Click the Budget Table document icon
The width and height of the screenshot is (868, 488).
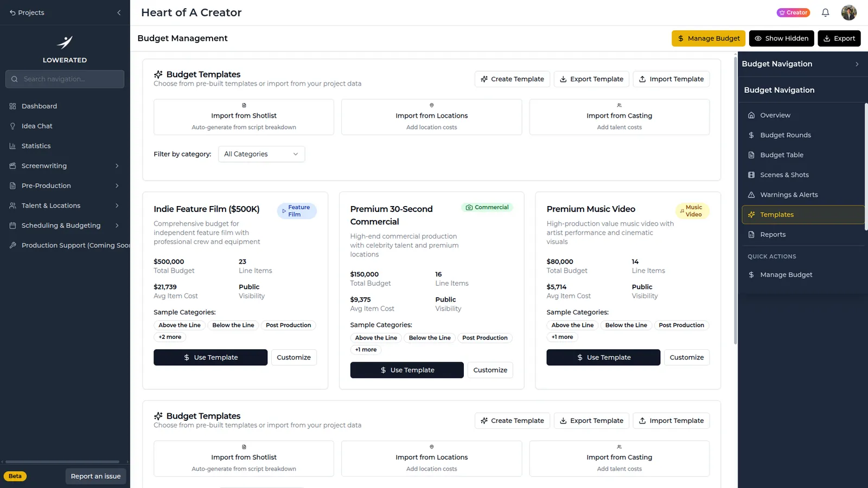[751, 155]
